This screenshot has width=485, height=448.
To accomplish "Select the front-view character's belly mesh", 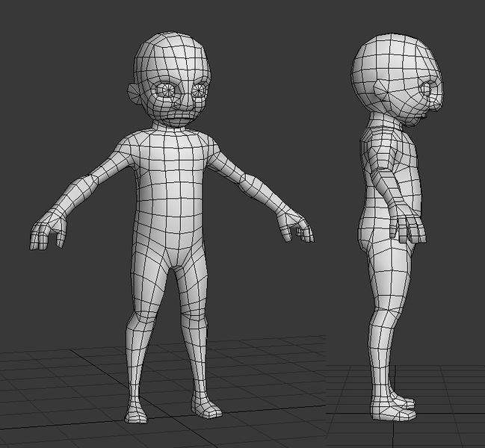I will [169, 217].
